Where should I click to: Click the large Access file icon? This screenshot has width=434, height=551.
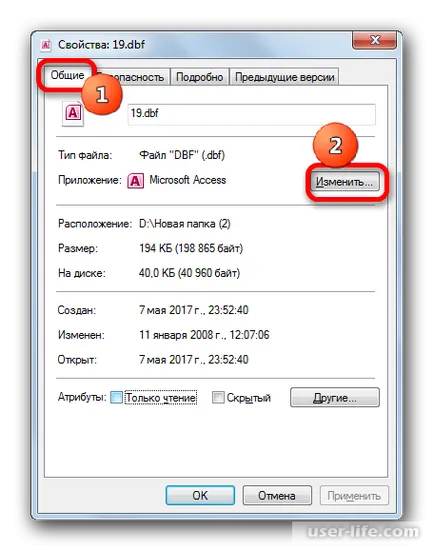73,114
